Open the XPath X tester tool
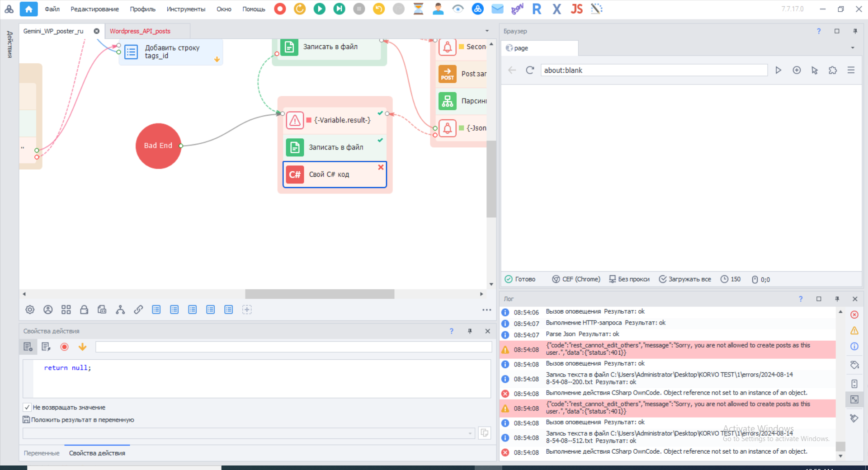The height and width of the screenshot is (470, 868). coord(557,9)
